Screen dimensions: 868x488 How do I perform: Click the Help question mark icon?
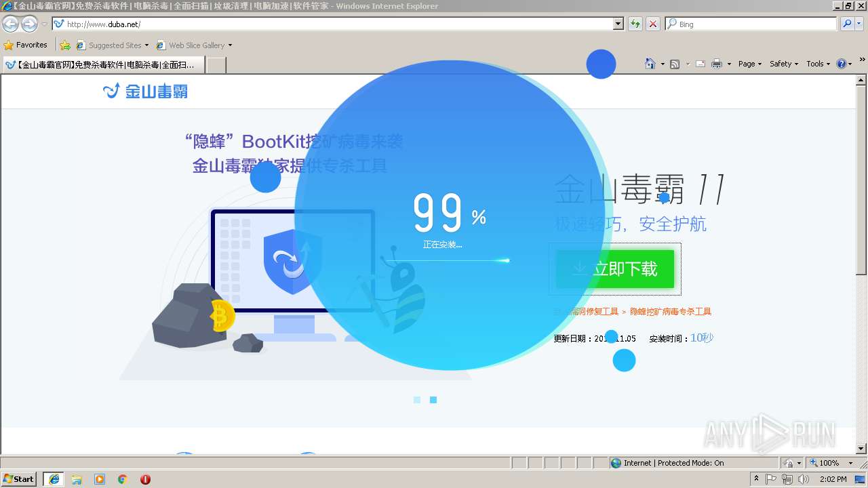click(842, 64)
